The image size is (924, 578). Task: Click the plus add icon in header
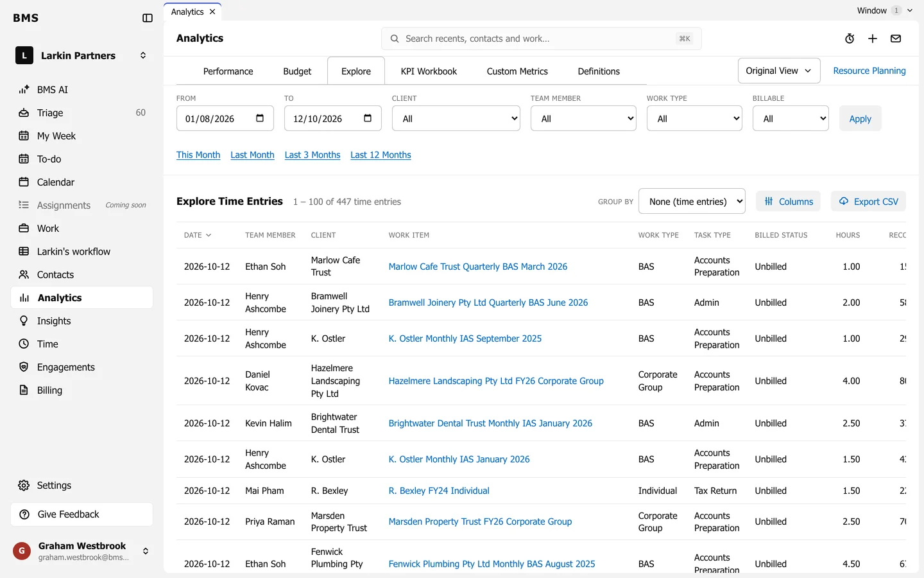pos(873,39)
